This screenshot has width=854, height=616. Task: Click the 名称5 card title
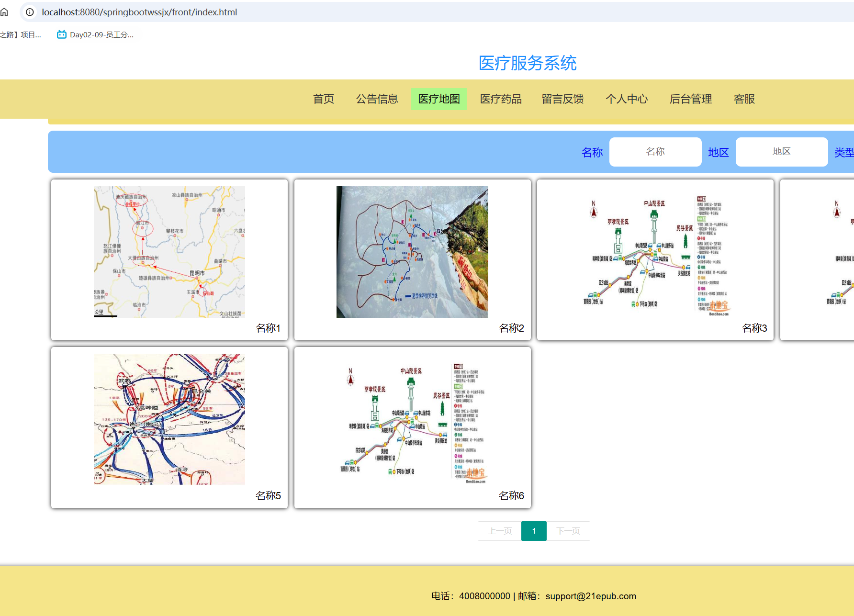(268, 496)
